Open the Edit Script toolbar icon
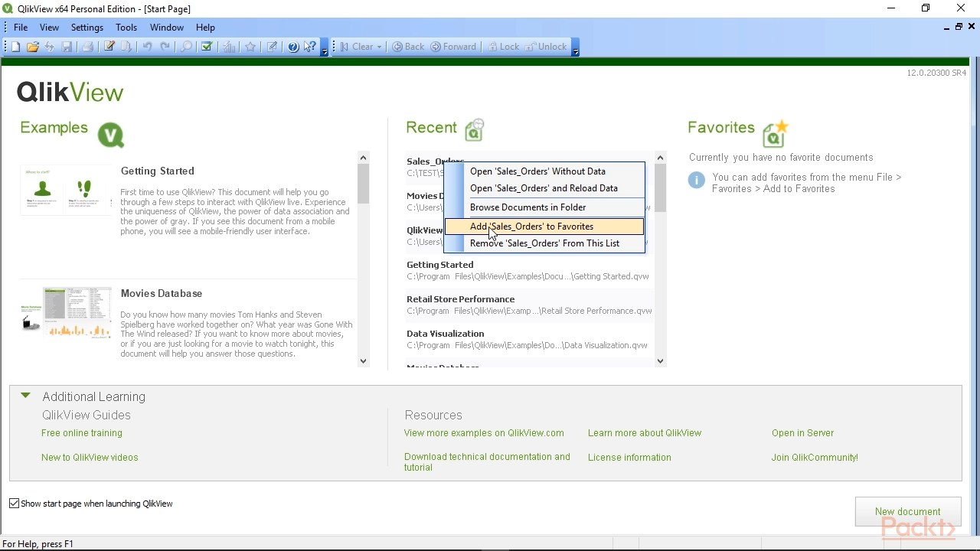The image size is (980, 551). coord(109,47)
